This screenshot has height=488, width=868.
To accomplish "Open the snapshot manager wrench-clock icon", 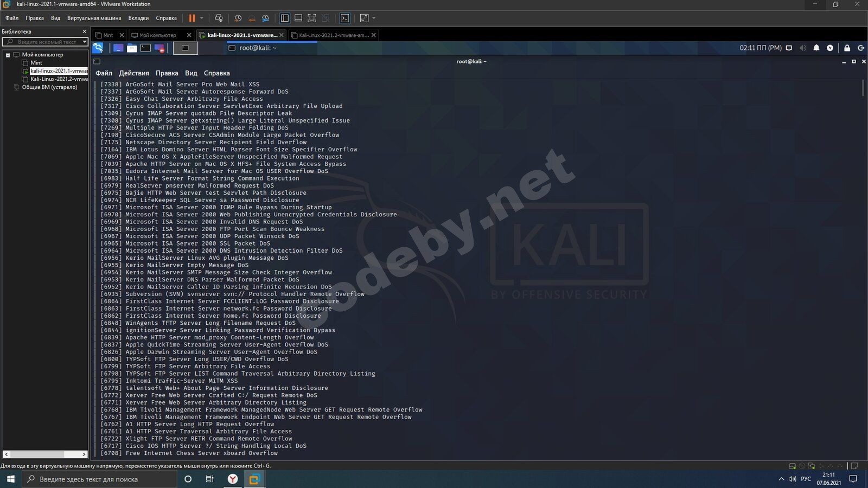I will [265, 18].
